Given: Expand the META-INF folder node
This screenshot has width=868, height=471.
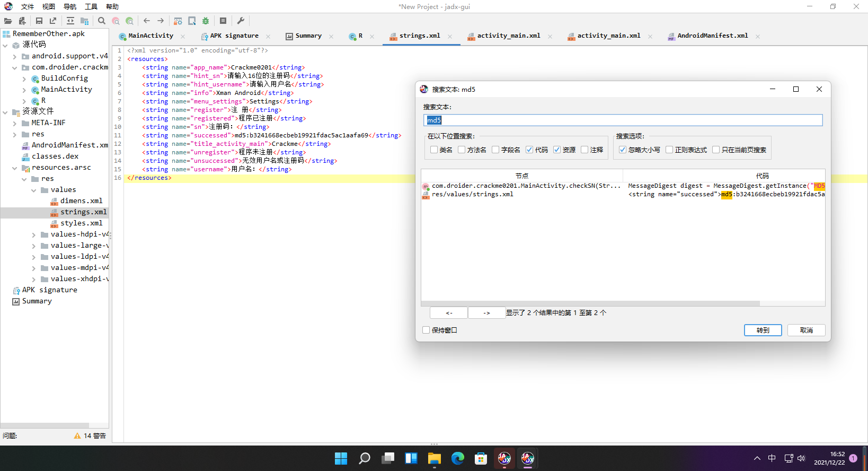Looking at the screenshot, I should click(x=15, y=123).
